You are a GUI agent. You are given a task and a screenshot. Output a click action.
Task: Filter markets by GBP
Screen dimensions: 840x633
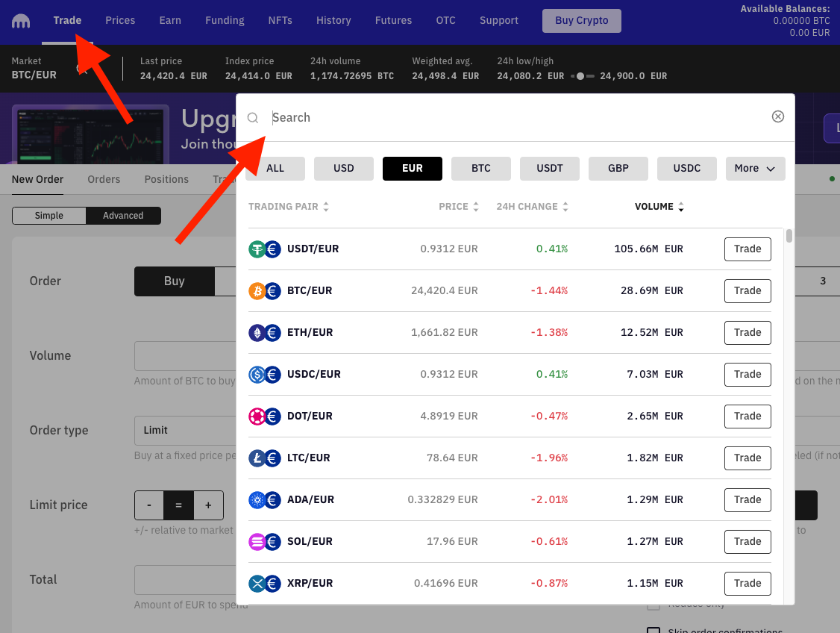(618, 168)
